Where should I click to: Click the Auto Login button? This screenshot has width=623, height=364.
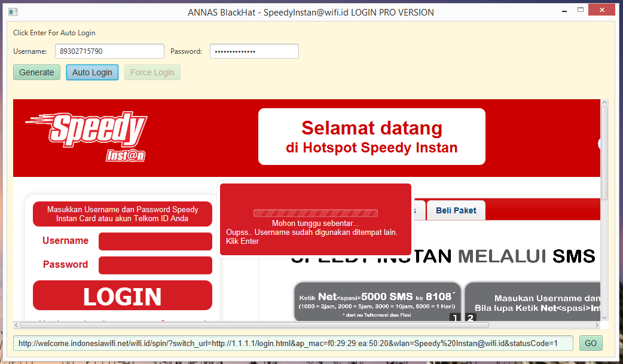click(x=92, y=72)
